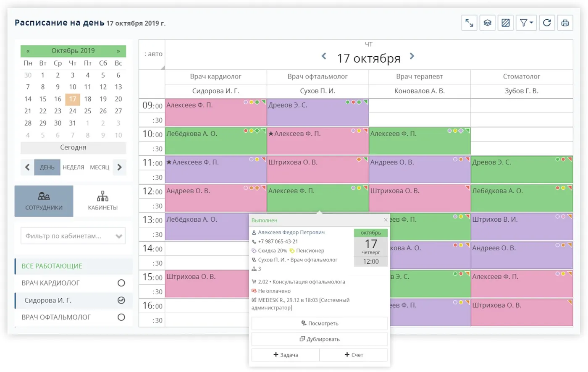
Task: Switch to the МЕСЯЦ view
Action: tap(100, 167)
